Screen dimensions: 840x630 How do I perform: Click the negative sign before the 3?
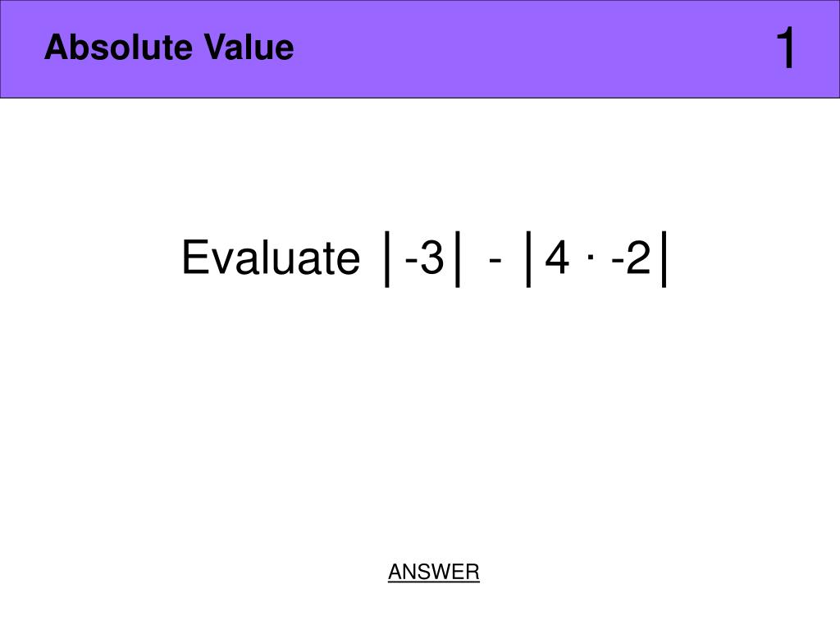[x=412, y=261]
